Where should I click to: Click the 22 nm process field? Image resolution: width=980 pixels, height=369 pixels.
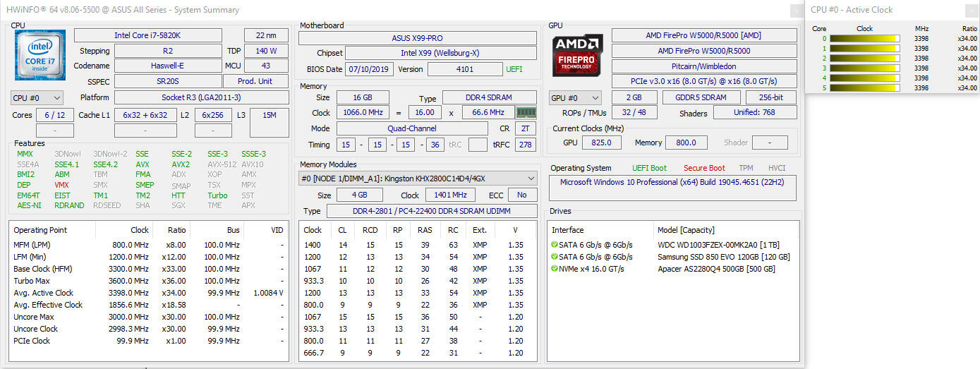tap(267, 35)
